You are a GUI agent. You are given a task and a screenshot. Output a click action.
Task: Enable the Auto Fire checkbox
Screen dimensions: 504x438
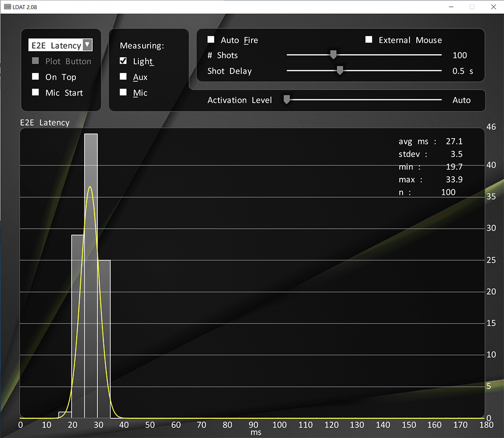[211, 39]
